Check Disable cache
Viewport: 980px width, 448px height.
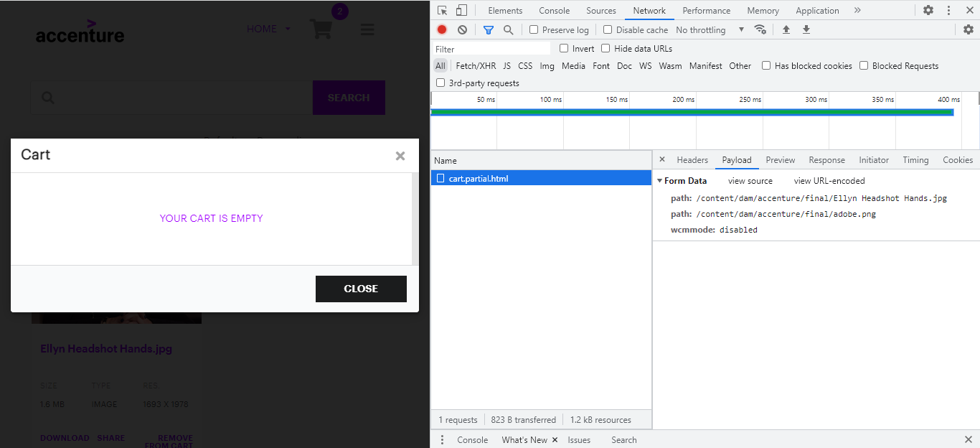pos(608,29)
